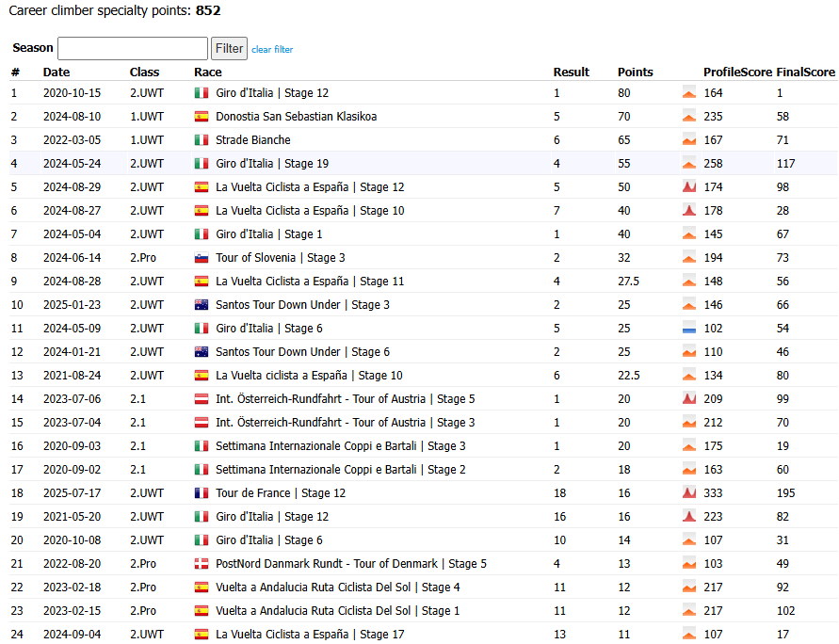Image resolution: width=839 pixels, height=644 pixels.
Task: Click the career climber points total 852
Action: click(208, 10)
